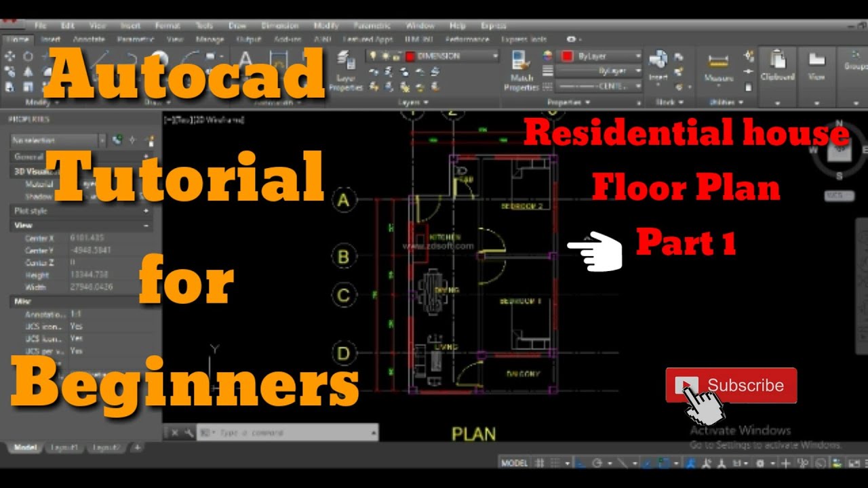Screen dimensions: 868x488
Task: Switch to the Annotate ribbon tab
Action: pos(88,39)
